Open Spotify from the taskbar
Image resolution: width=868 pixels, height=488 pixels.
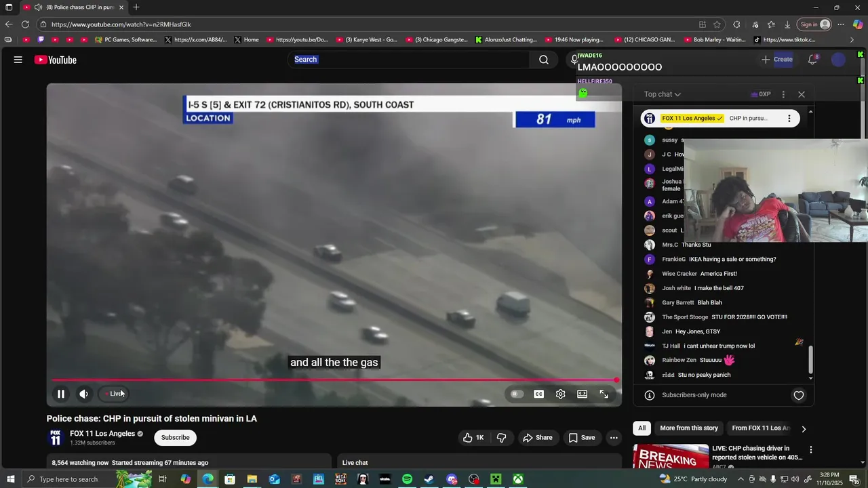click(x=407, y=479)
